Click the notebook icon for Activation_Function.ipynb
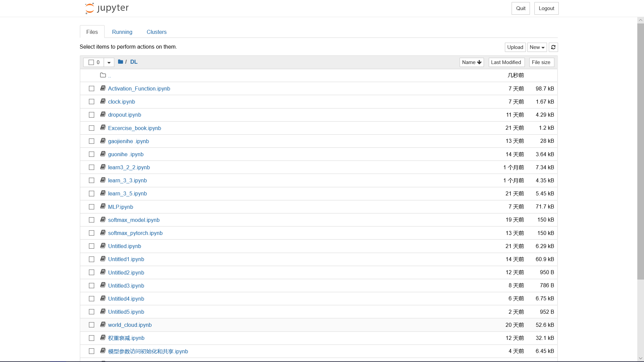This screenshot has width=644, height=362. point(103,88)
